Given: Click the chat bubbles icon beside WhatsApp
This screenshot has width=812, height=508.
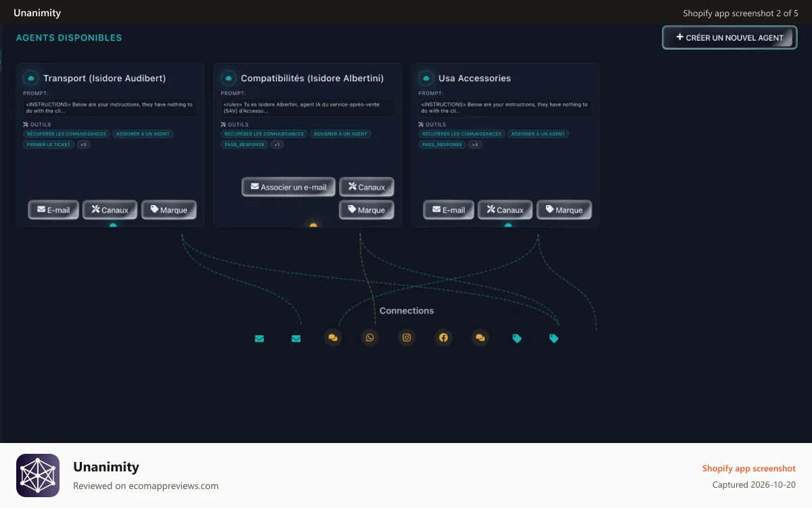Looking at the screenshot, I should click(333, 337).
